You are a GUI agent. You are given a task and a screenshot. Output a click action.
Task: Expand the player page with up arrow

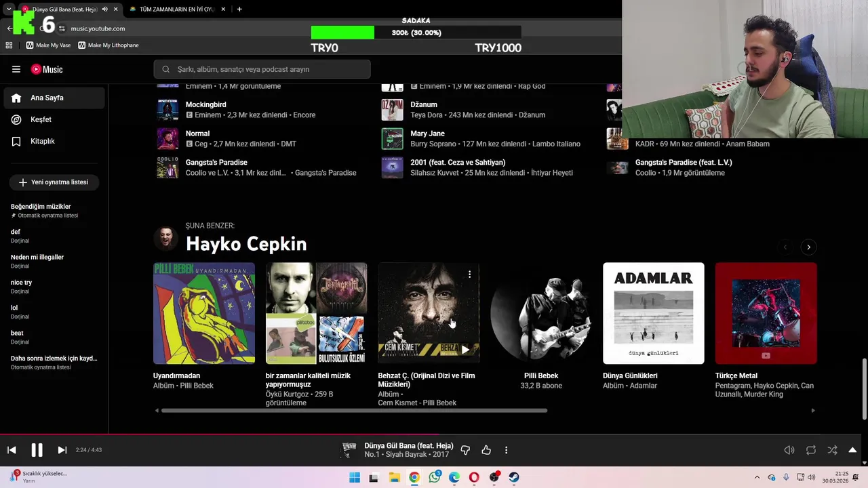tap(852, 450)
